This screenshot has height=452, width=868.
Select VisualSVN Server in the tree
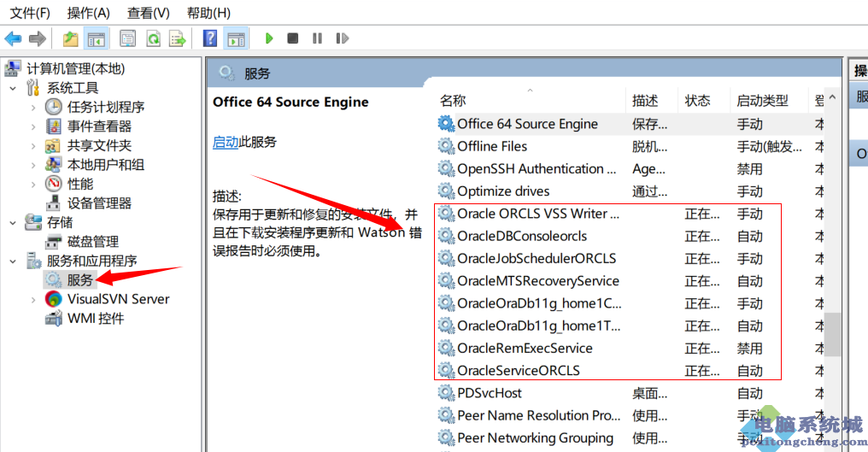(118, 299)
